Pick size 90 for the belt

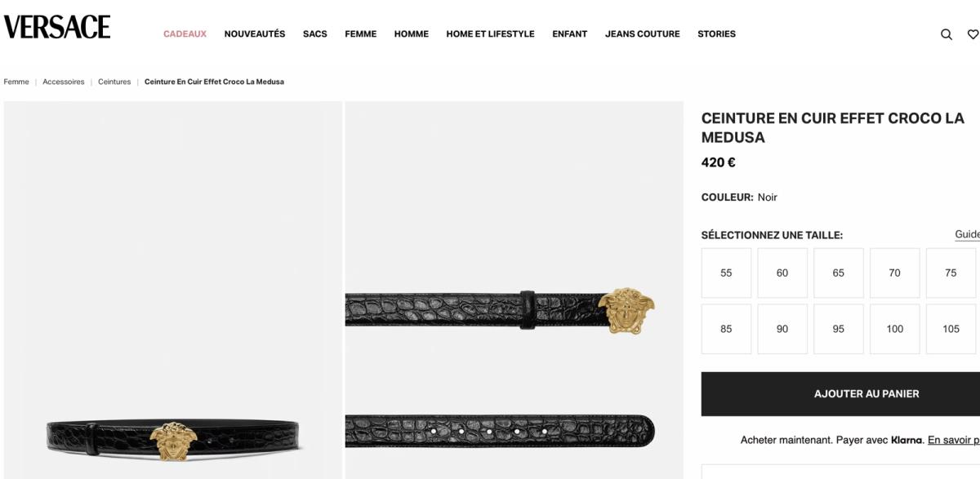pos(782,329)
